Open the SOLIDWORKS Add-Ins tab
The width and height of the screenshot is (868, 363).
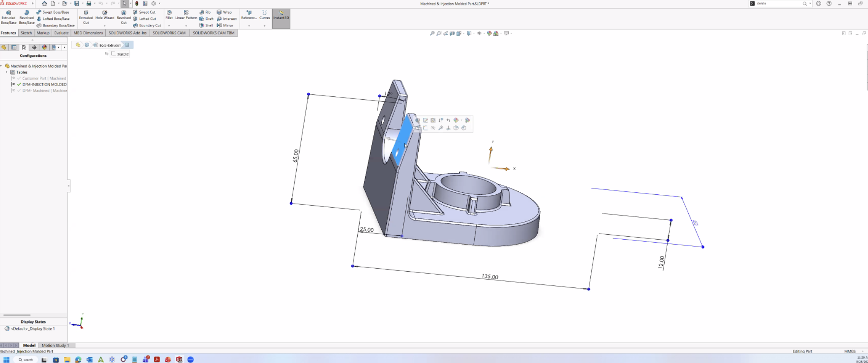127,33
